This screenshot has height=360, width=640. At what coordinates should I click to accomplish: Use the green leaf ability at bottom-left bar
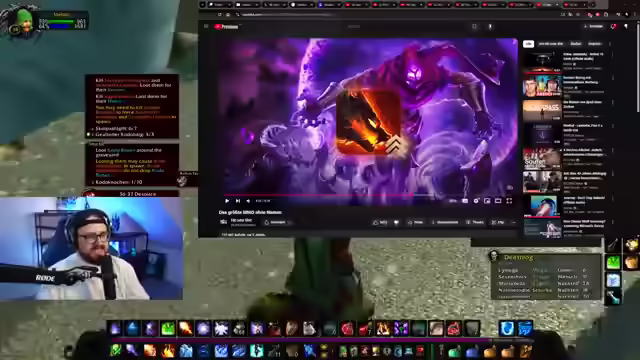[116, 351]
